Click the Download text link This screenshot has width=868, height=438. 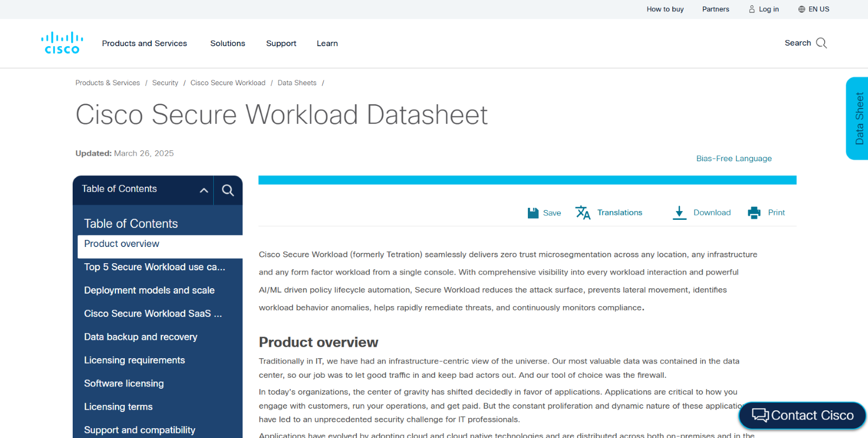(x=712, y=213)
